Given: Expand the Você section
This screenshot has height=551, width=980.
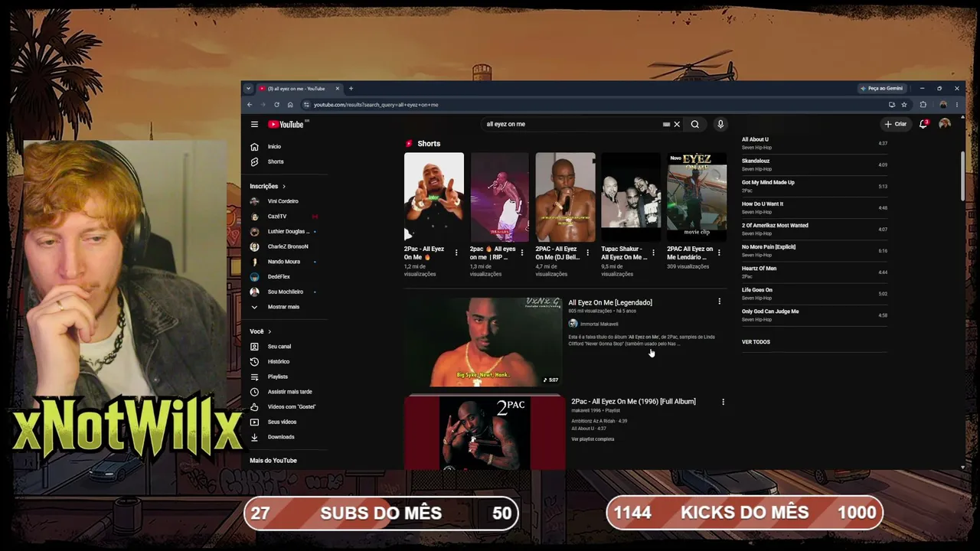Looking at the screenshot, I should tap(260, 331).
